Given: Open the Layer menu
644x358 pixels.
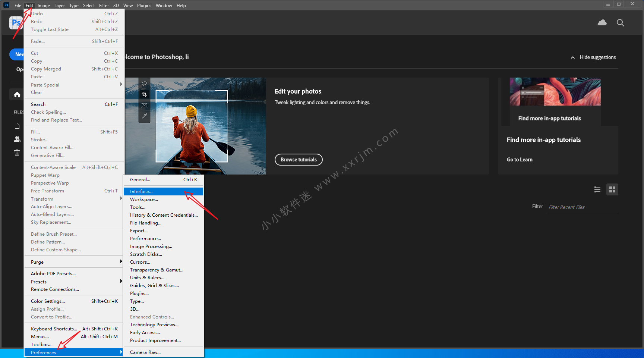Looking at the screenshot, I should (x=60, y=5).
